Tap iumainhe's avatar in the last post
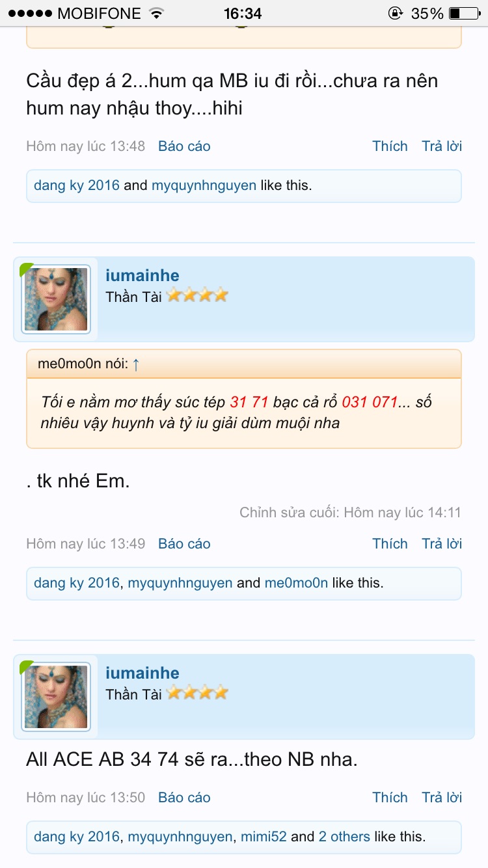This screenshot has width=488, height=868. 56,697
